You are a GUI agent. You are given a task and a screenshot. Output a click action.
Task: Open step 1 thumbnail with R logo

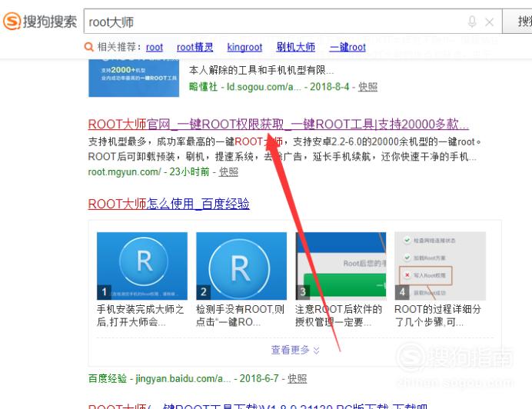pos(141,266)
